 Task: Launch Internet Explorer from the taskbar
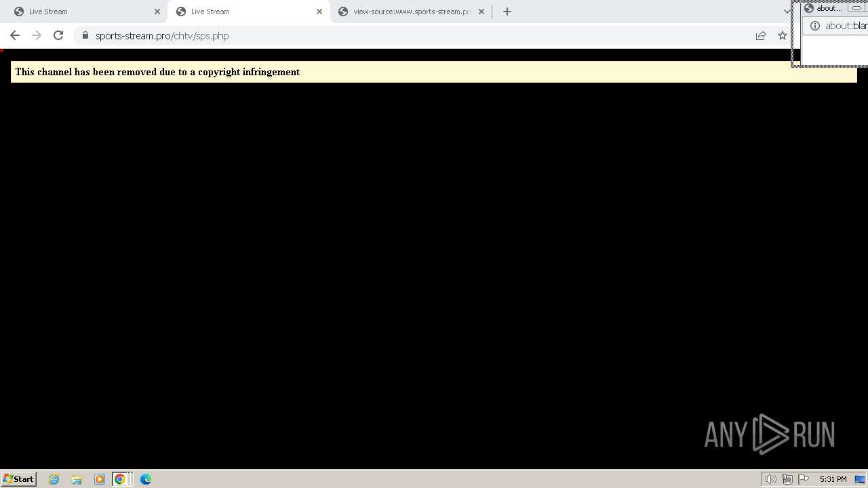coord(54,479)
